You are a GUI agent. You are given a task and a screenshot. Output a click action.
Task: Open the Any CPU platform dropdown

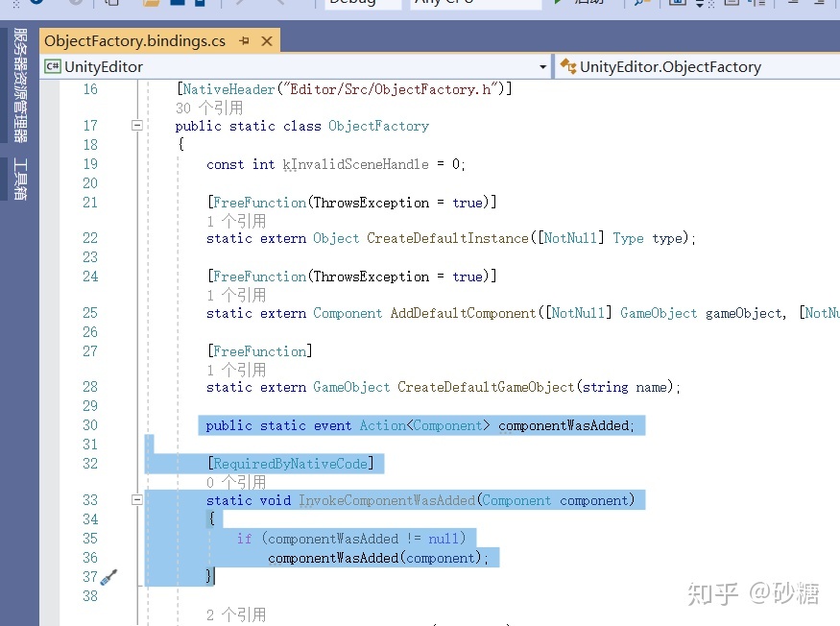(475, 3)
